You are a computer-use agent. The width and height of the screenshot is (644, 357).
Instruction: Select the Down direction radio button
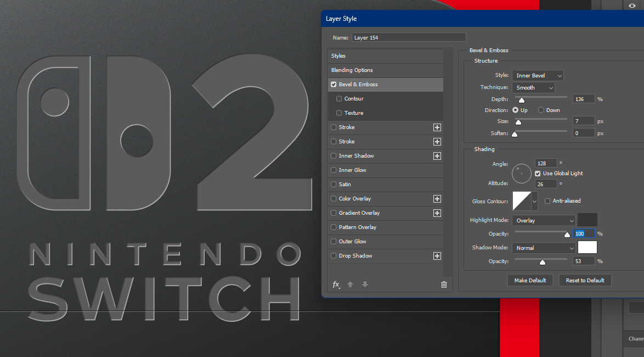[x=541, y=110]
